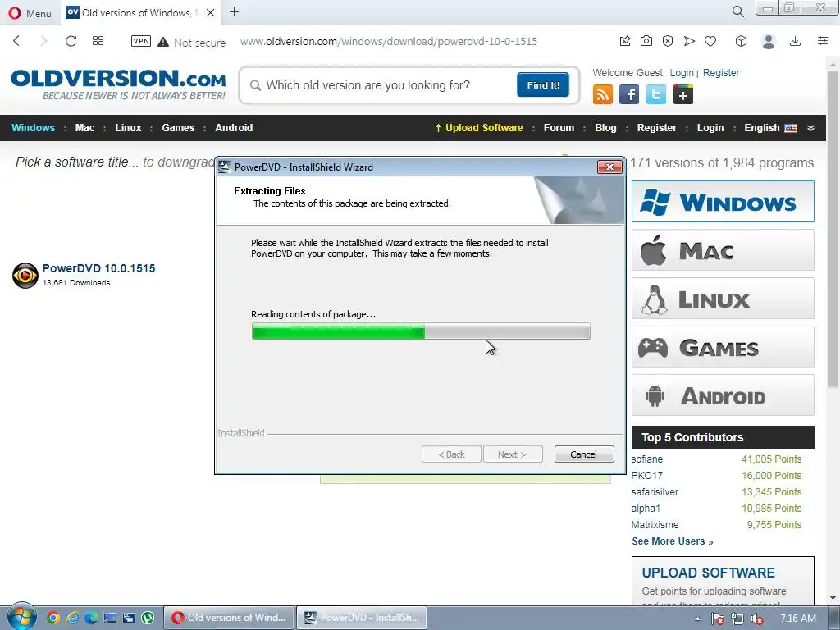Click the OLDVERSION.COM site logo
The image size is (840, 630).
(118, 84)
